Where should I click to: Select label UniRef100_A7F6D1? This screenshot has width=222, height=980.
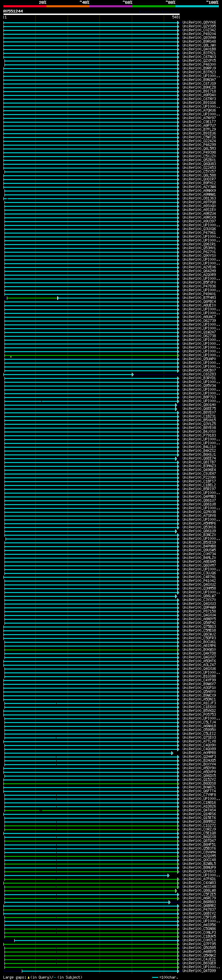199,879
